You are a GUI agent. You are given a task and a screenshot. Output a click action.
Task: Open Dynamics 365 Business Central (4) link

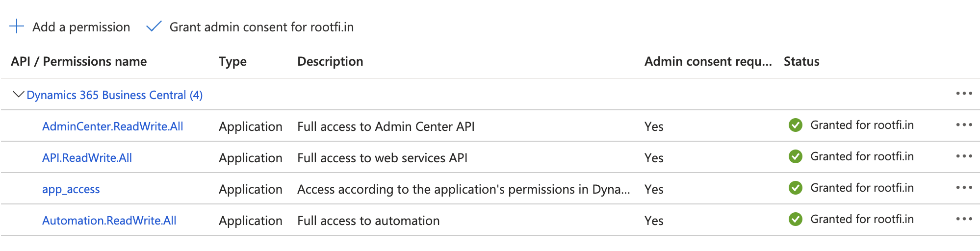coord(115,95)
